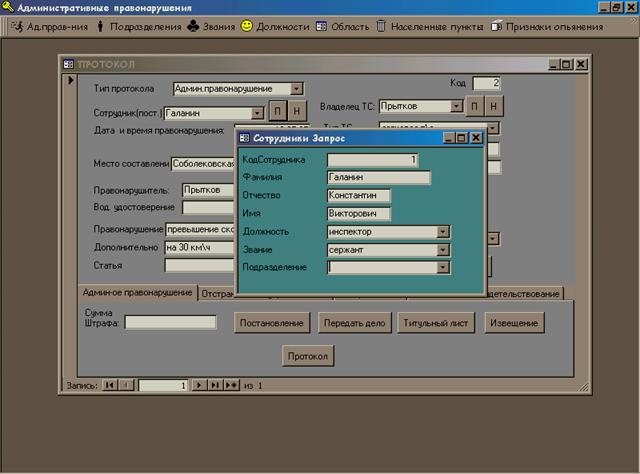Click the Извещение button
This screenshot has height=474, width=640.
pyautogui.click(x=515, y=323)
